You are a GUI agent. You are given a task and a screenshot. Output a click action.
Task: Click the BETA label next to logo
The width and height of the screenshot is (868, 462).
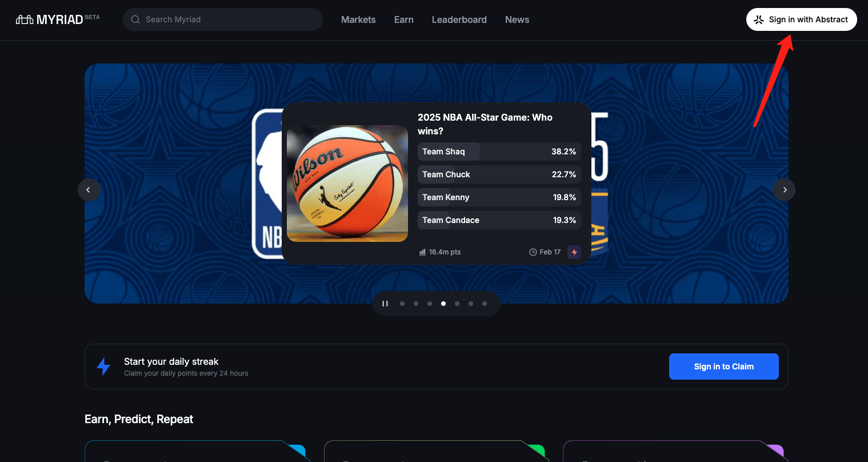click(x=92, y=17)
